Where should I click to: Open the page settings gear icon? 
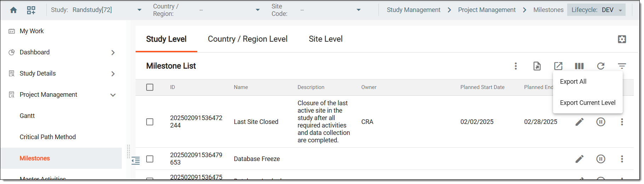(x=622, y=39)
